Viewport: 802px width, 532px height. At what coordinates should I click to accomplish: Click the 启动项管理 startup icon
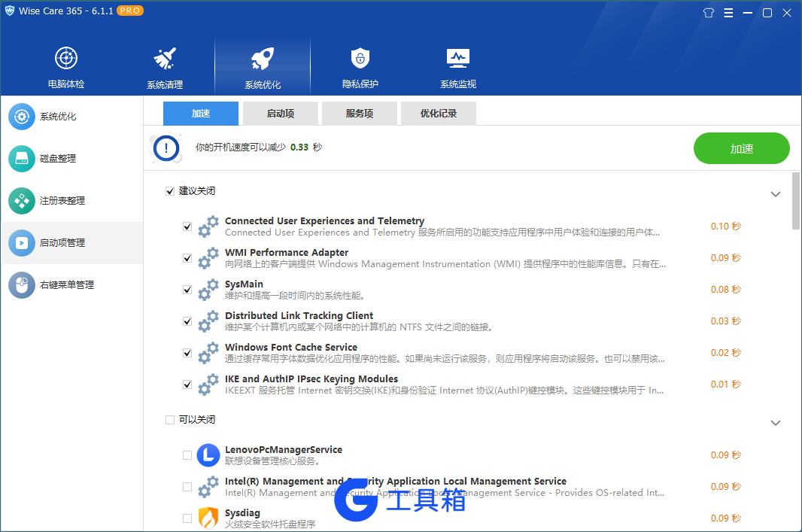pyautogui.click(x=22, y=243)
